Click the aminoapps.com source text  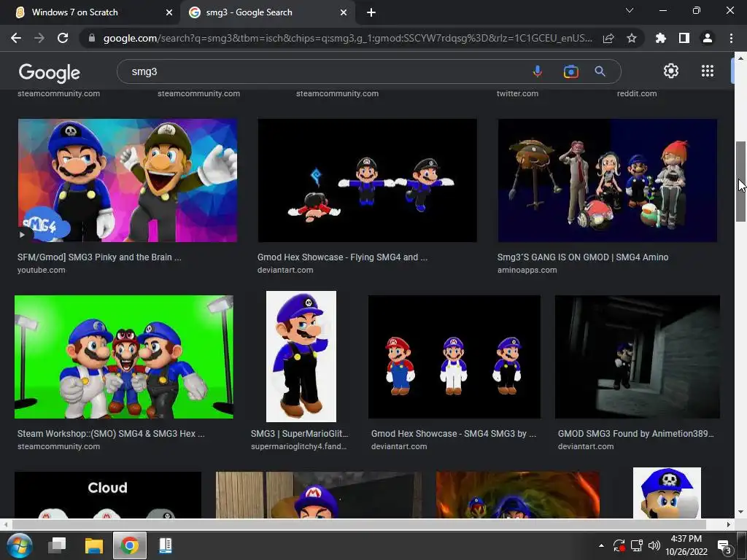pos(527,270)
